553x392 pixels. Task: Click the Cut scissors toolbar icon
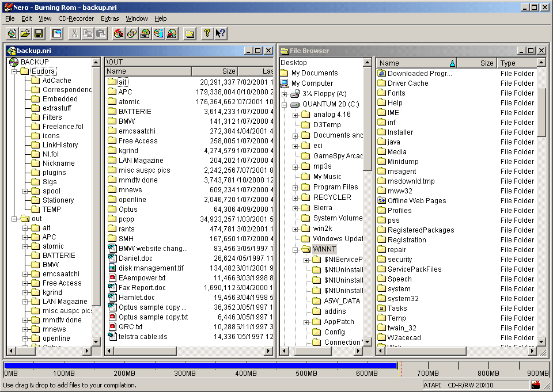[x=74, y=33]
